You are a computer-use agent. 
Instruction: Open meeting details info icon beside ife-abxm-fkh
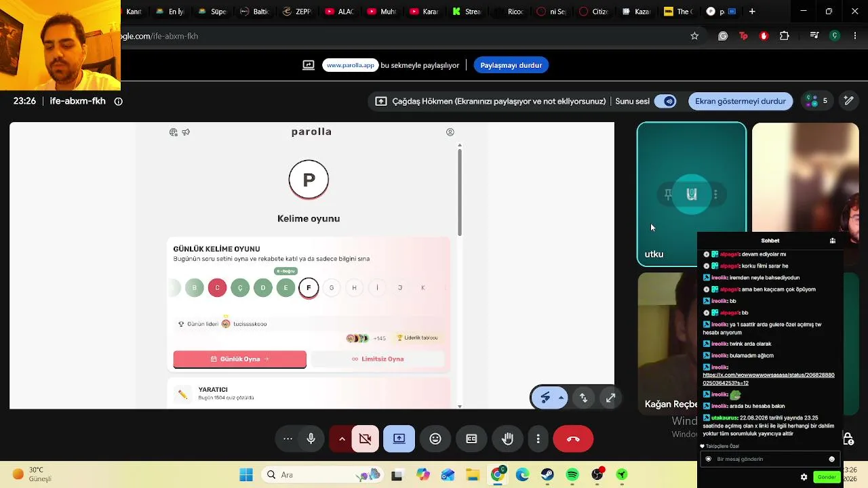click(119, 101)
